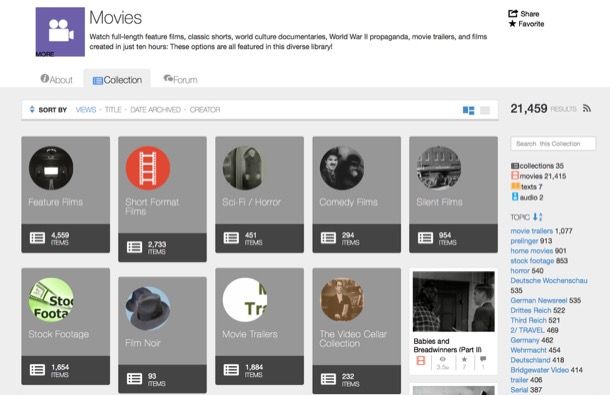
Task: Click items list icon for Stock Footage
Action: [x=37, y=370]
